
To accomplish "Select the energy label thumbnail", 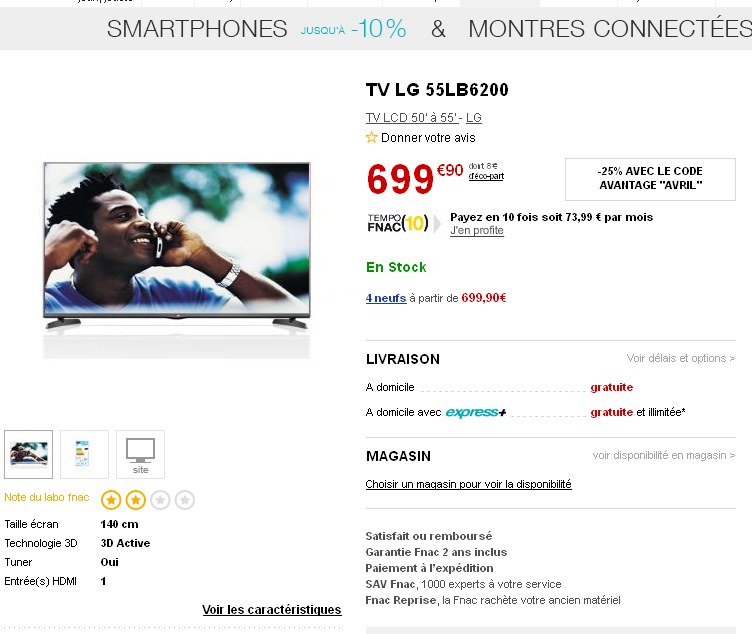I will [x=84, y=454].
